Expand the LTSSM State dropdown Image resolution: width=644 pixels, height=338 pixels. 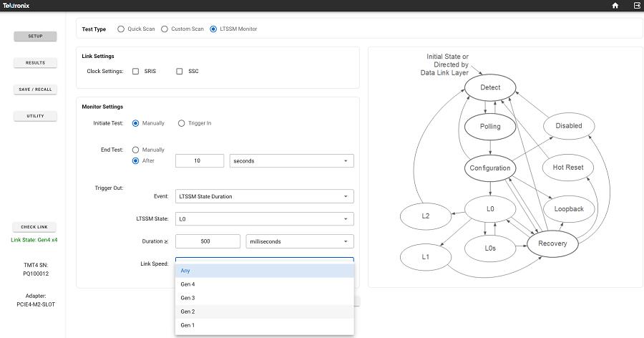(264, 218)
